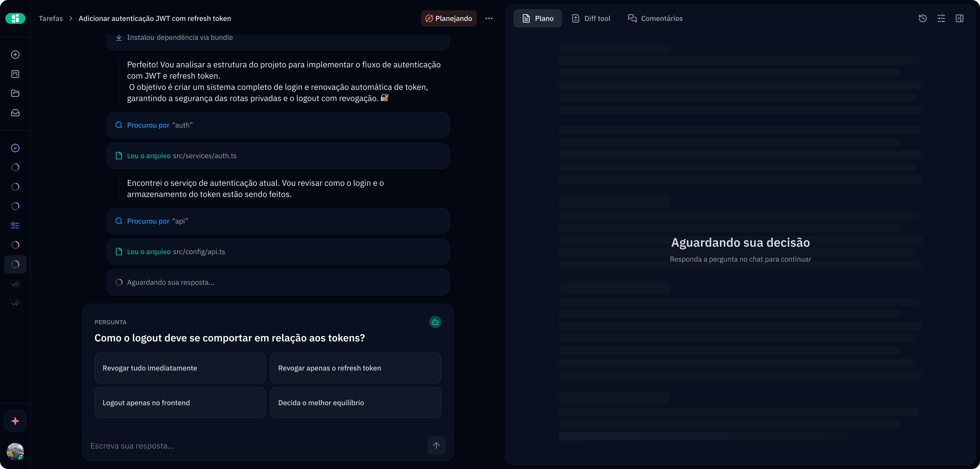Viewport: 980px width, 469px height.
Task: Select the checklist step icon in task progress
Action: (x=15, y=226)
